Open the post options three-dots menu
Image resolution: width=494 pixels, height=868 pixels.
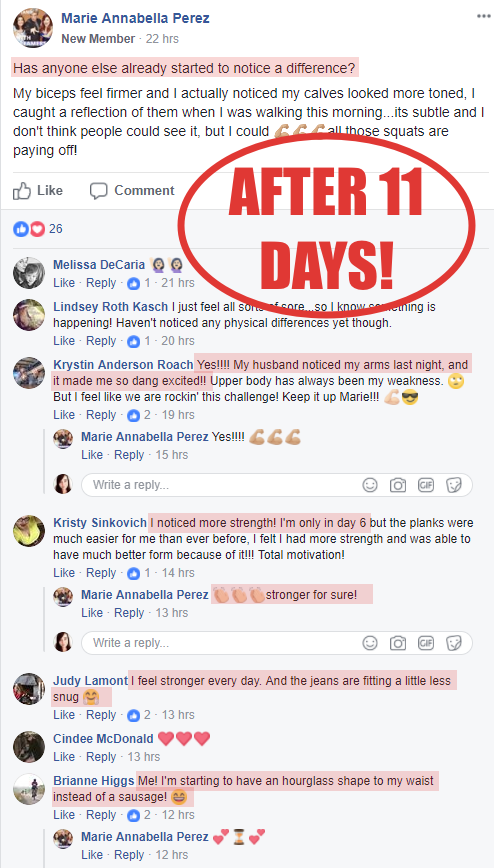click(x=483, y=16)
